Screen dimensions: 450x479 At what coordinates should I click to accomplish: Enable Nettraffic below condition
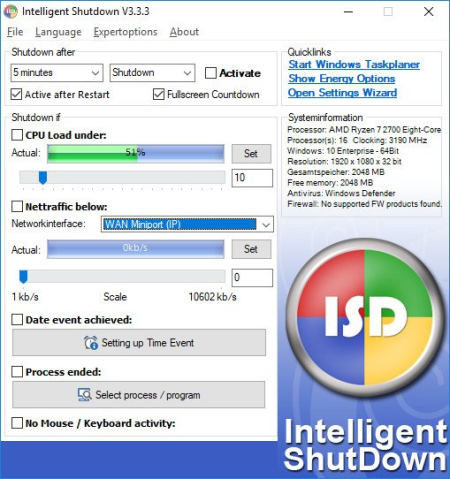coord(17,207)
